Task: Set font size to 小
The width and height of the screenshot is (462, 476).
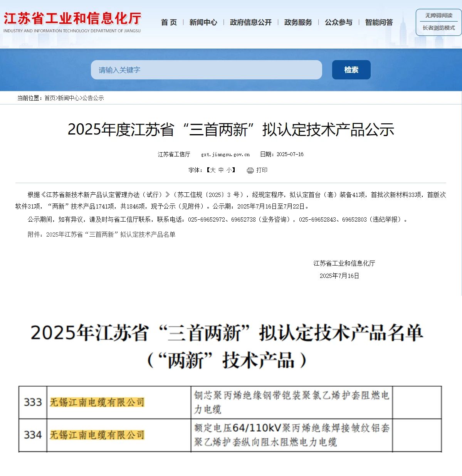Action: pyautogui.click(x=229, y=170)
